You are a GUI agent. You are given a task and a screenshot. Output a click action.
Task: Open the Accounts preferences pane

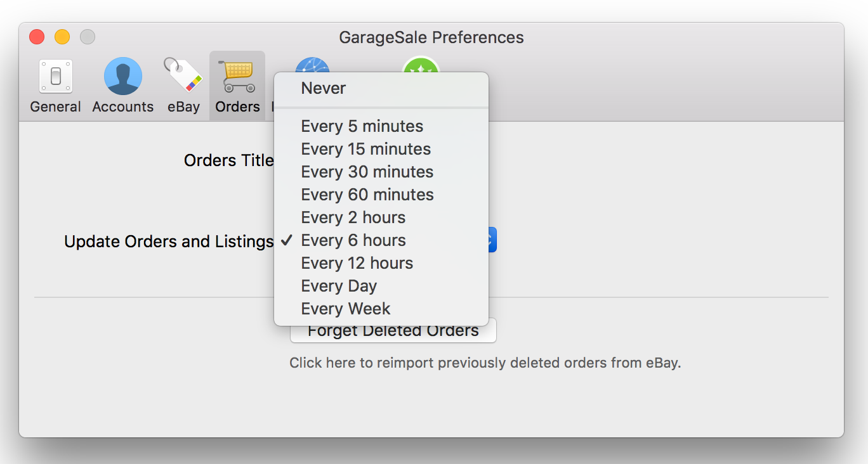coord(122,86)
